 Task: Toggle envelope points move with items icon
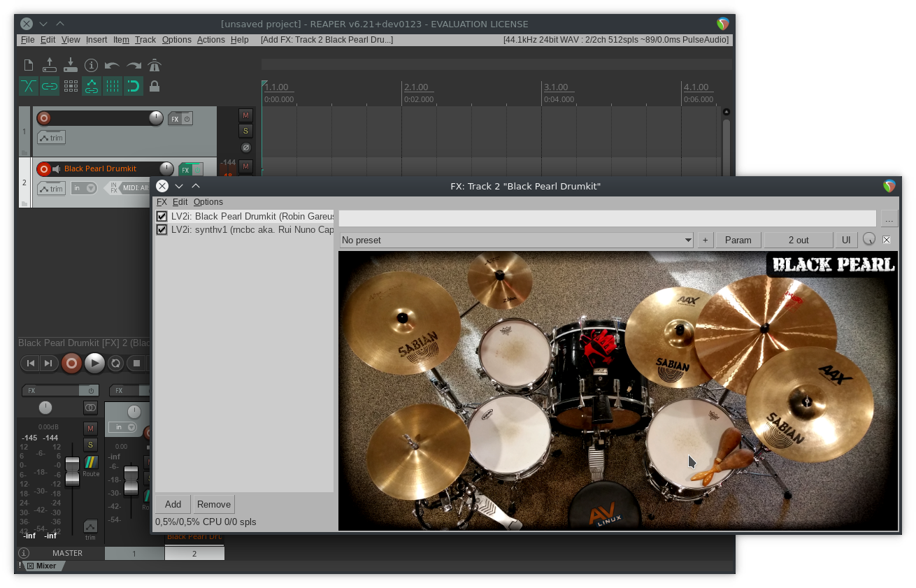(92, 86)
